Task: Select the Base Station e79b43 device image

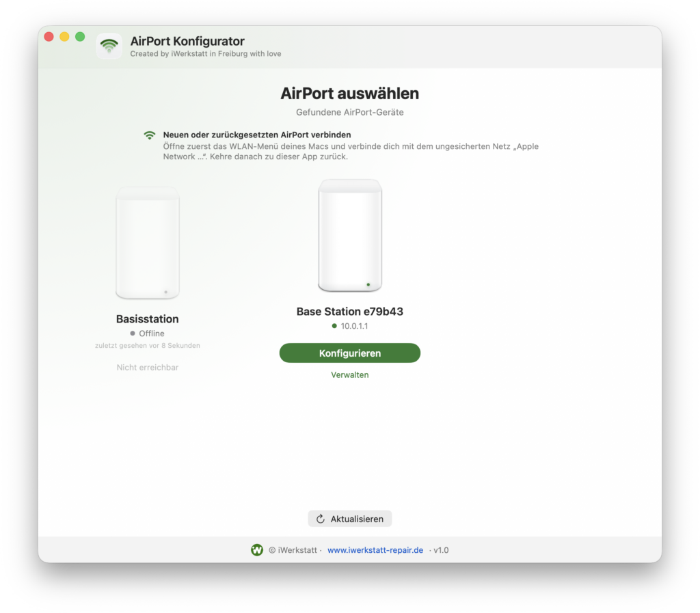Action: (x=350, y=236)
